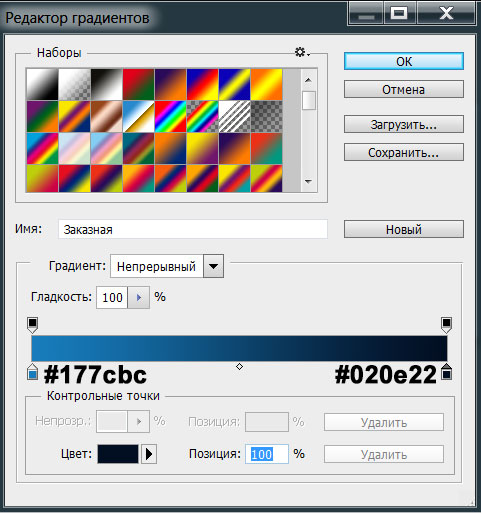
Task: Select the right opacity stop
Action: tap(446, 325)
